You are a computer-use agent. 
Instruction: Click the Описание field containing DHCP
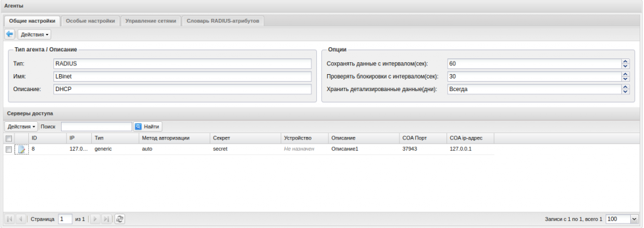[x=183, y=89]
